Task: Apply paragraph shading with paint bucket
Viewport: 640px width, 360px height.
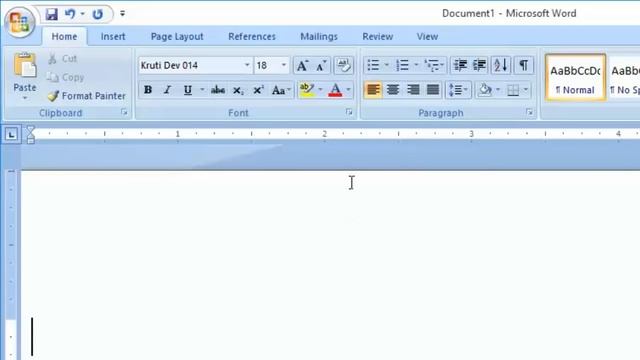Action: 485,90
